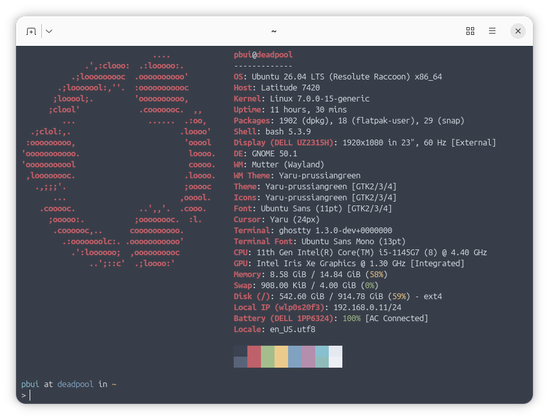Click the Display (DELL U2231SH) line
Screen dimensions: 549x420
(x=365, y=143)
